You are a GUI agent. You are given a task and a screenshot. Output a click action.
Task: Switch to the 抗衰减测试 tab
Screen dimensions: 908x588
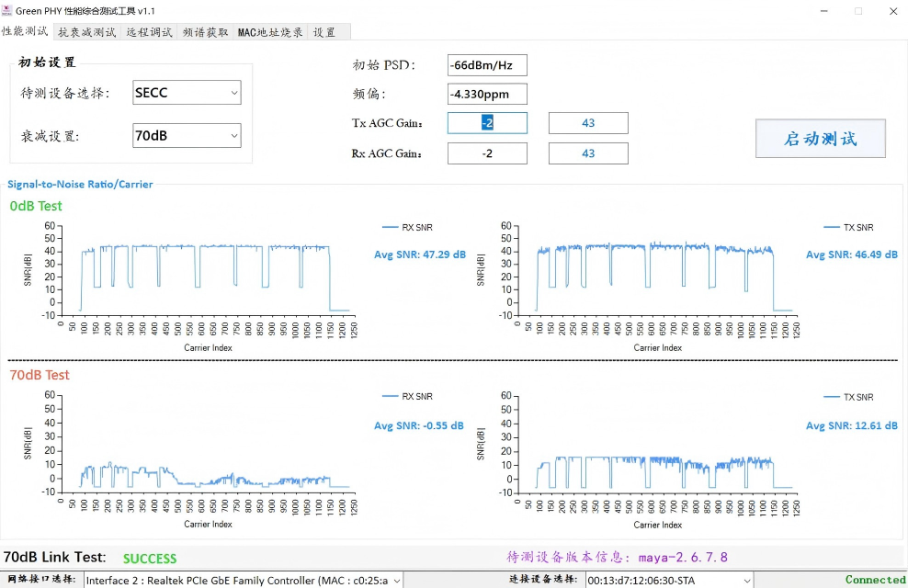point(87,32)
